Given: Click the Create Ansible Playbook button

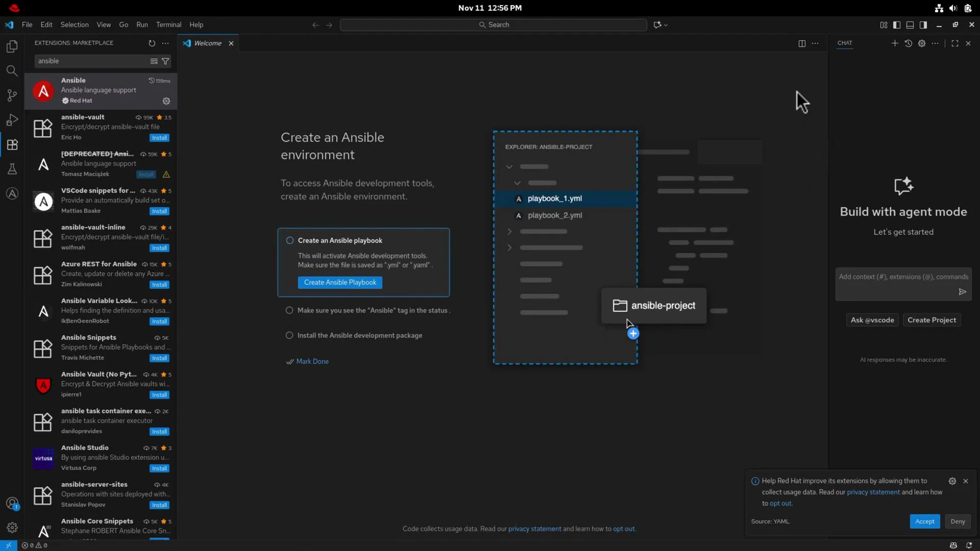Looking at the screenshot, I should coord(339,282).
